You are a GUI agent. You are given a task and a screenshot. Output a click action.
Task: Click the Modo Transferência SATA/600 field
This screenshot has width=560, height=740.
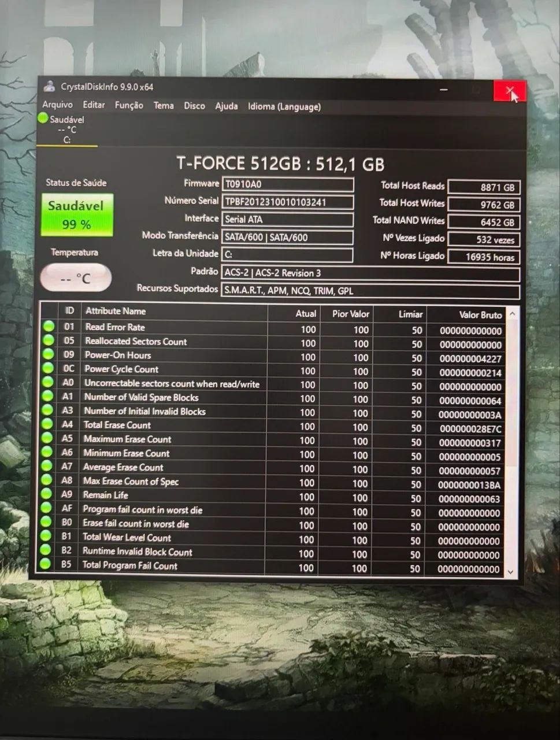tap(288, 237)
